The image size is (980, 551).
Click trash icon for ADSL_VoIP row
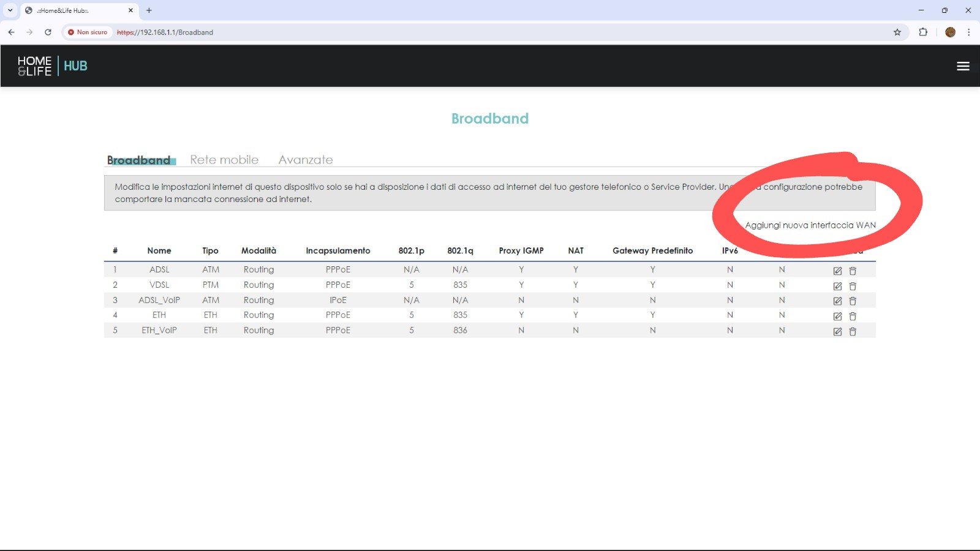[x=853, y=301]
